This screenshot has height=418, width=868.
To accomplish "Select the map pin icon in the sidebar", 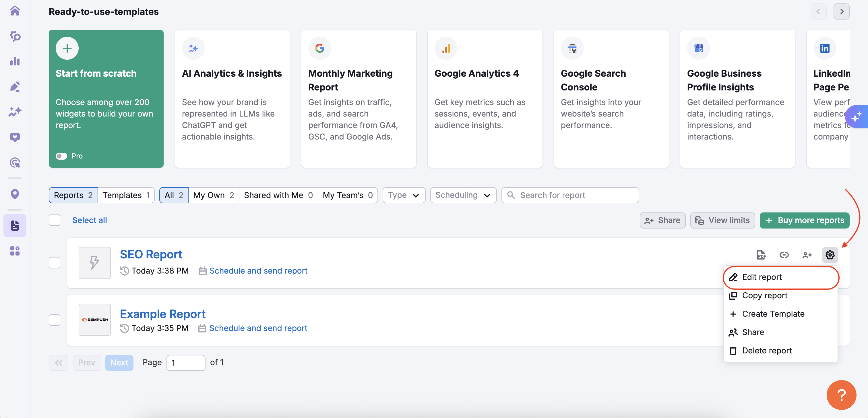I will pyautogui.click(x=15, y=194).
